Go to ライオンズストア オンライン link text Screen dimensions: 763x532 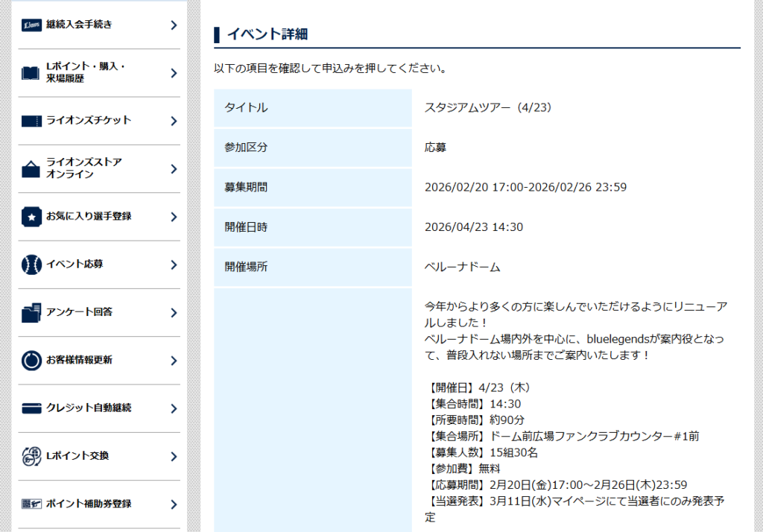pyautogui.click(x=83, y=168)
